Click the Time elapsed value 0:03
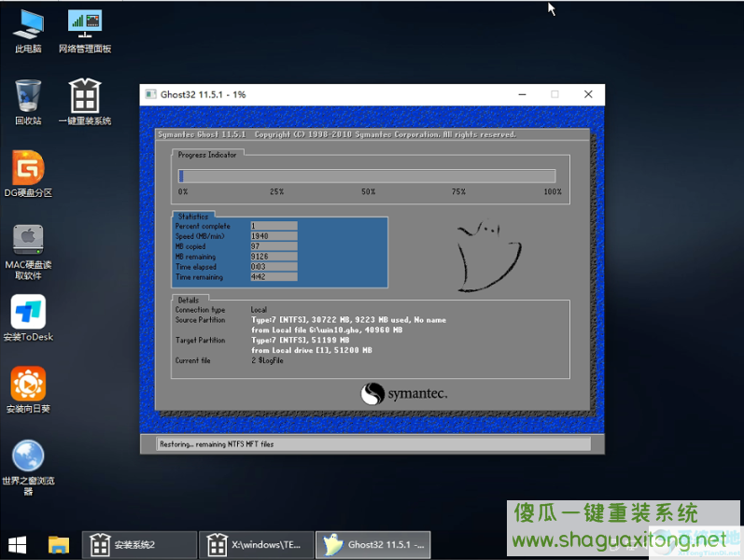The height and width of the screenshot is (560, 744). [x=274, y=267]
